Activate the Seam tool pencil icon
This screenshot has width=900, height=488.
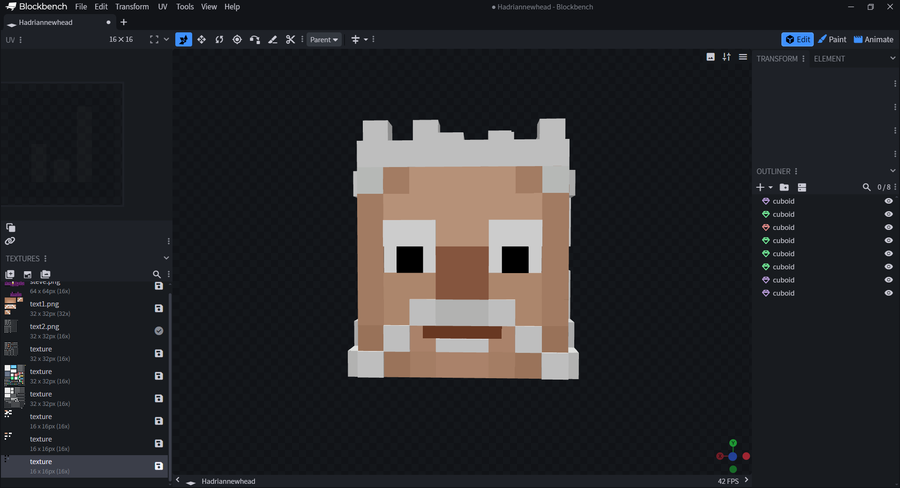point(273,40)
